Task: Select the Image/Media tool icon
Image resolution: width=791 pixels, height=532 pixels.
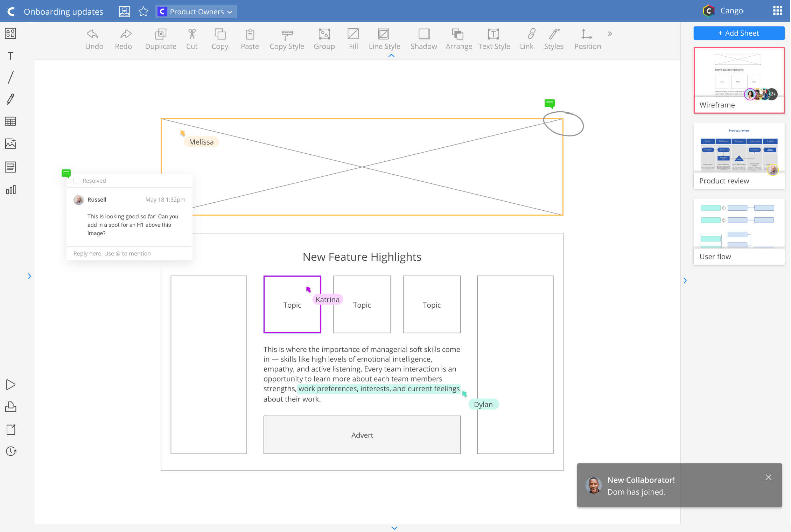Action: click(10, 144)
